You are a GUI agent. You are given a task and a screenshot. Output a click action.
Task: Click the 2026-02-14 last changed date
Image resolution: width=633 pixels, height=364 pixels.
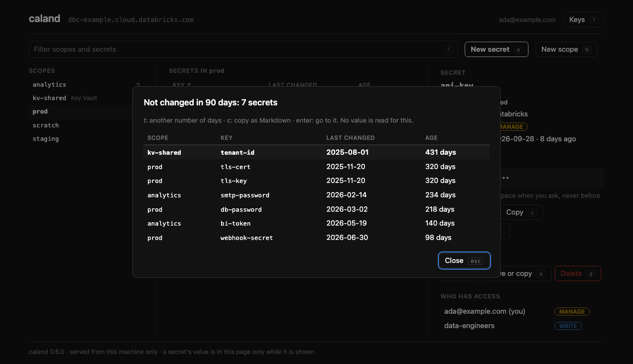tap(347, 195)
